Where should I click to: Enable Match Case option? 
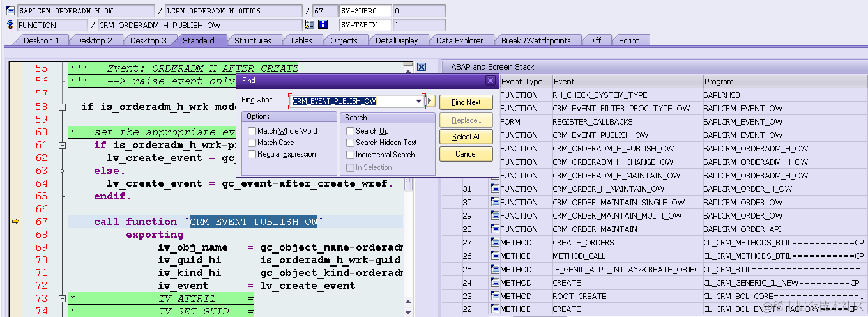pyautogui.click(x=252, y=143)
